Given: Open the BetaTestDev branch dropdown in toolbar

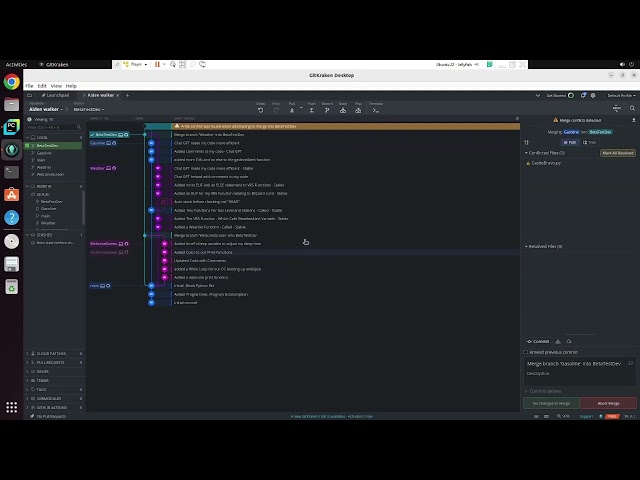Looking at the screenshot, I should click(89, 109).
